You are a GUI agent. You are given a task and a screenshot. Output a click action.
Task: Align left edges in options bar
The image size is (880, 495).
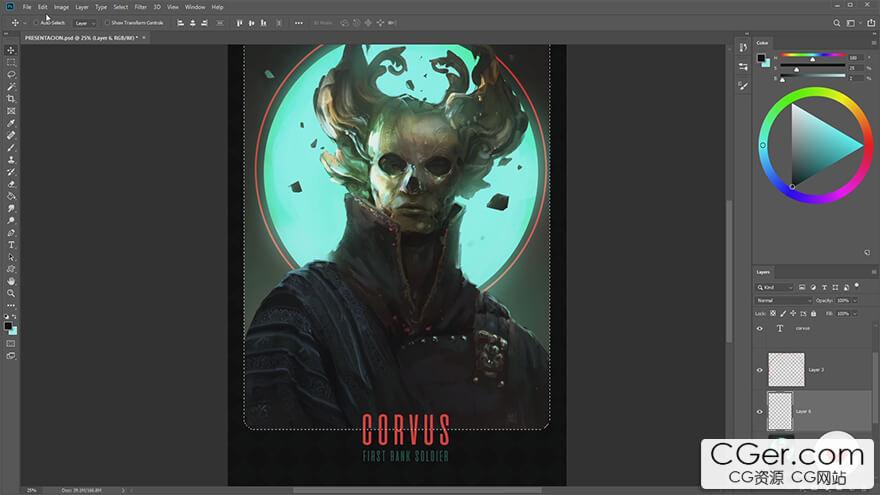click(181, 23)
